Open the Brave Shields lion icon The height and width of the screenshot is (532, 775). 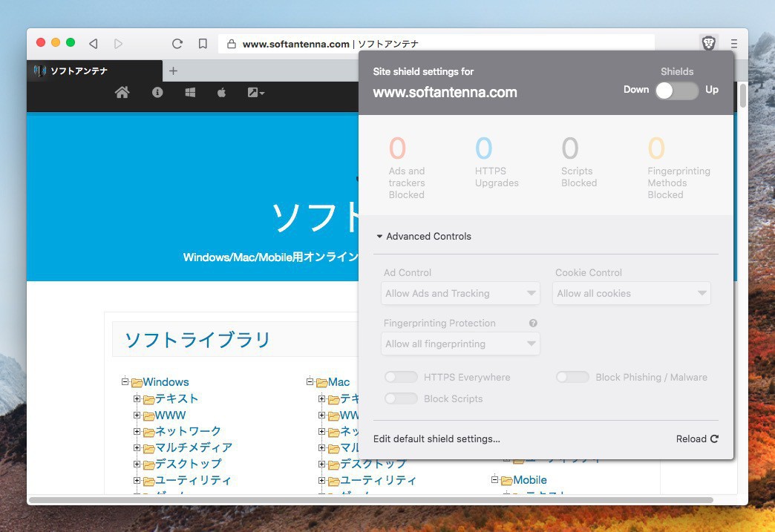pos(709,44)
